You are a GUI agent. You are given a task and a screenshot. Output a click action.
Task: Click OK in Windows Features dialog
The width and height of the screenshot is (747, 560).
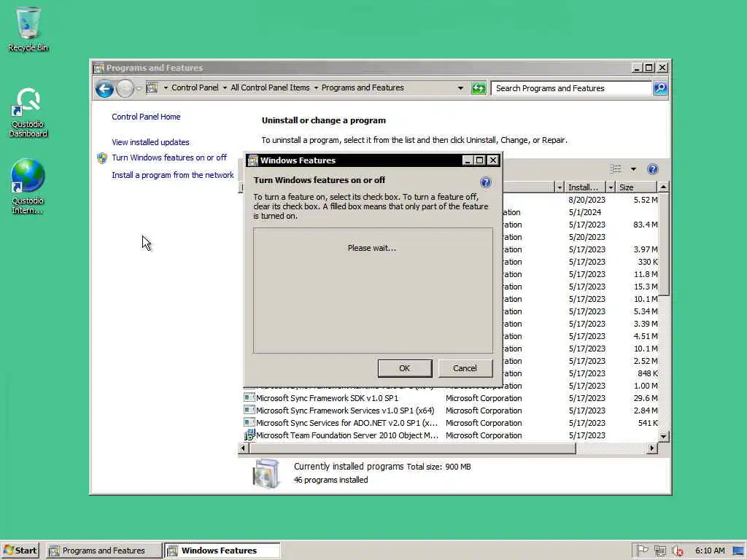click(x=404, y=368)
